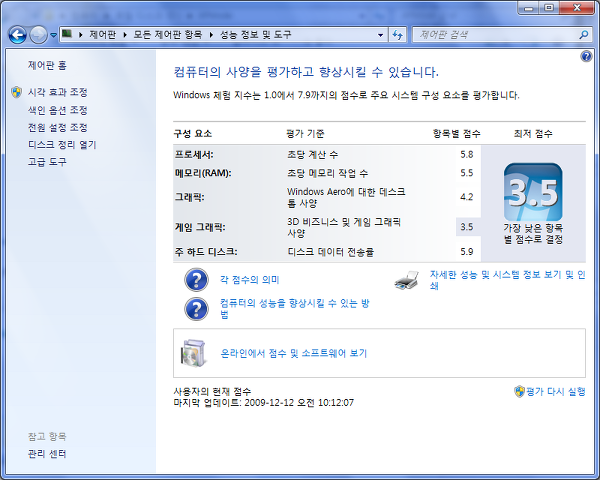Click the 구성 요소 column header
Image resolution: width=600 pixels, height=480 pixels.
[193, 134]
